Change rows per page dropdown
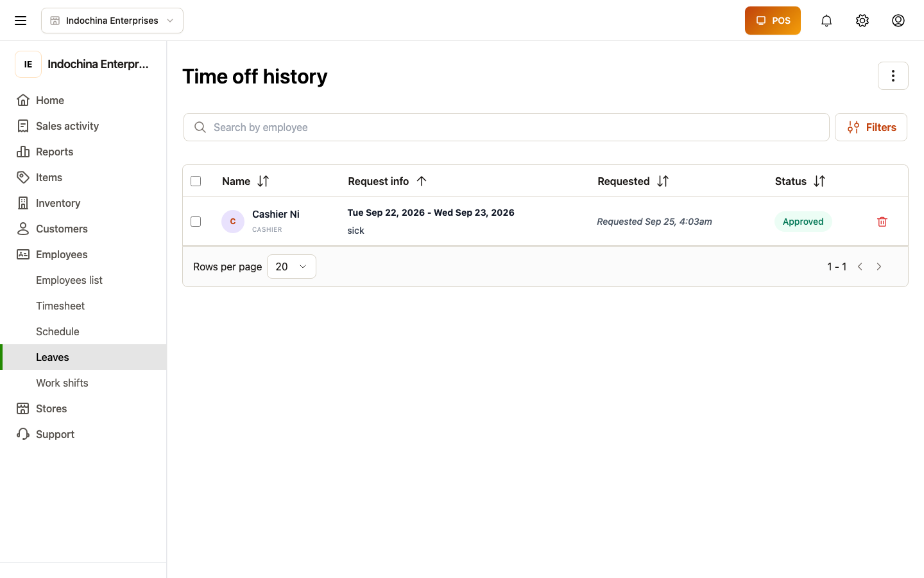Screen dimensions: 924x578 [291, 267]
